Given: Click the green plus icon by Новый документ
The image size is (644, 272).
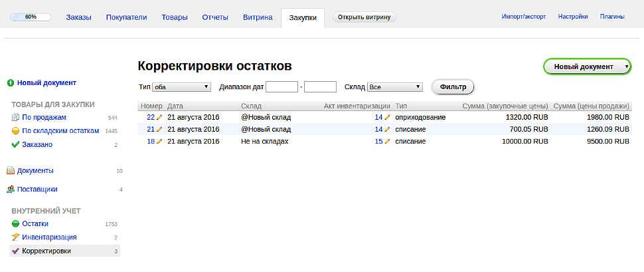Looking at the screenshot, I should 11,82.
